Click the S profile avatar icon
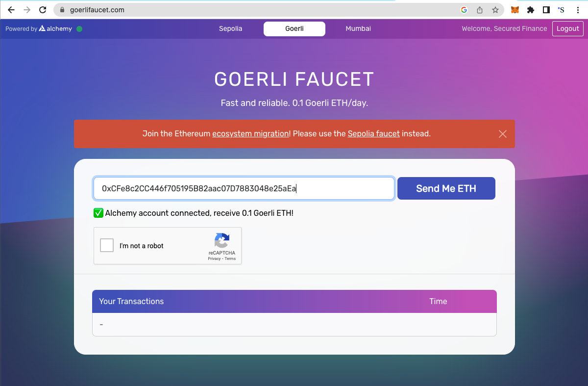 562,10
